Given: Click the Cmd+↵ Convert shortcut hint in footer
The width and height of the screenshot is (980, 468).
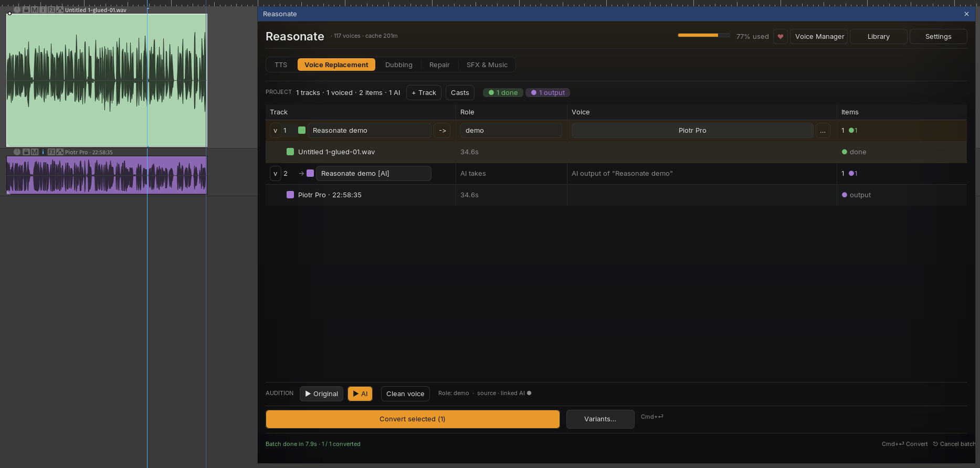Looking at the screenshot, I should [904, 444].
